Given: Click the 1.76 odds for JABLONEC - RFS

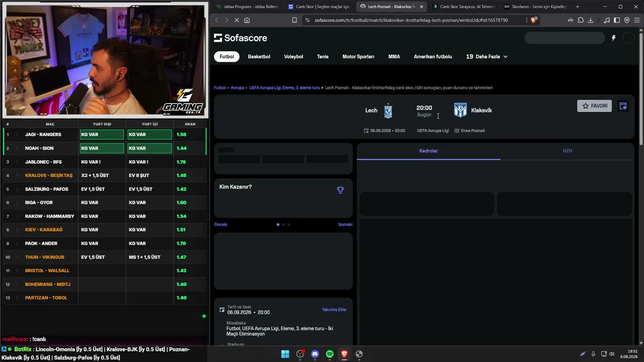Looking at the screenshot, I should pyautogui.click(x=182, y=162).
